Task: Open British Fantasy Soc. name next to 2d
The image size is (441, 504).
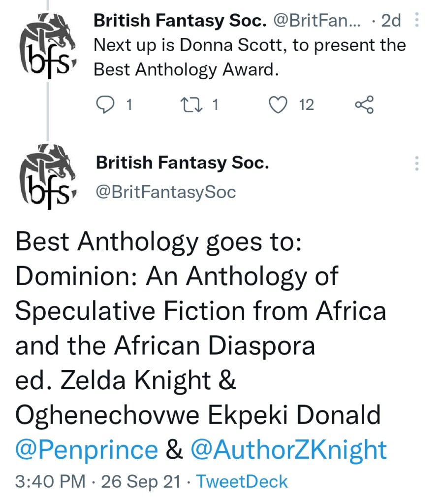Action: [180, 21]
